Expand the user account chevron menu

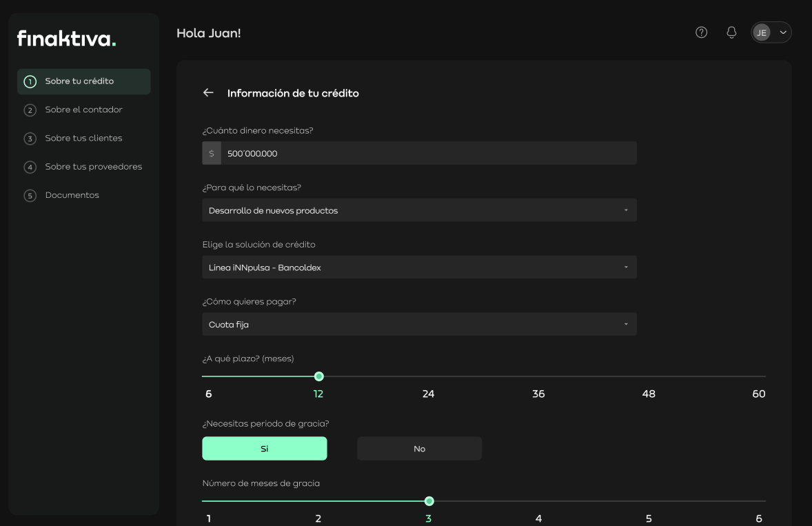pos(783,32)
